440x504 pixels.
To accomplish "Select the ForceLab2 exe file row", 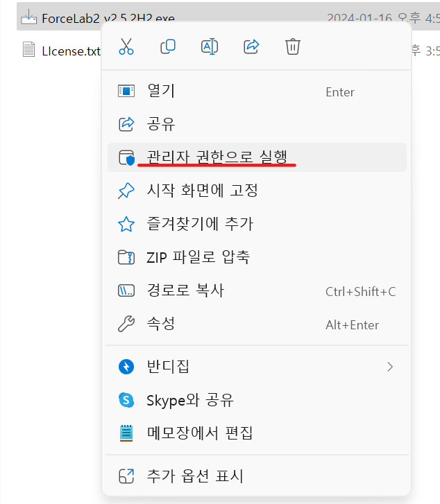I will coord(228,16).
